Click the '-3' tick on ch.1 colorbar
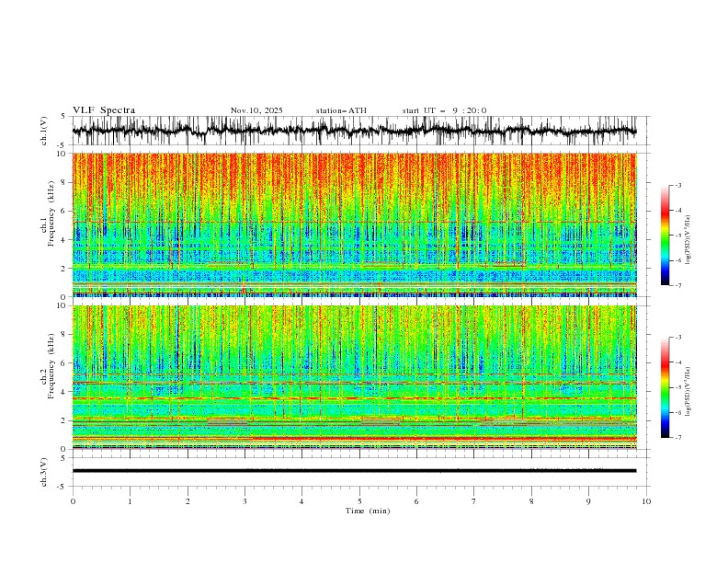Image resolution: width=728 pixels, height=563 pixels. click(677, 185)
